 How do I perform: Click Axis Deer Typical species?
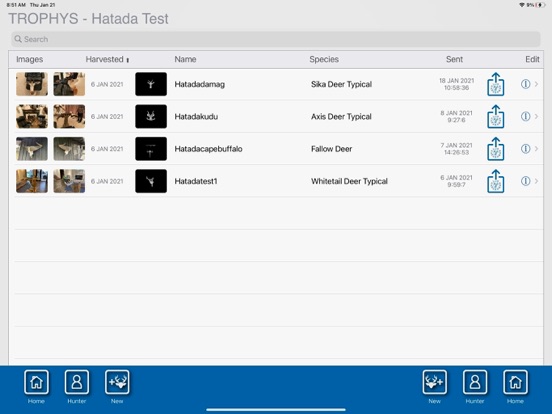click(341, 117)
